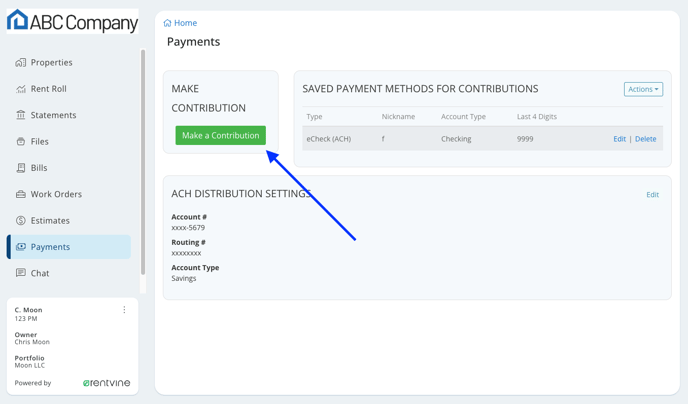The width and height of the screenshot is (688, 404).
Task: Edit the eCheck (ACH) payment method
Action: coord(620,139)
